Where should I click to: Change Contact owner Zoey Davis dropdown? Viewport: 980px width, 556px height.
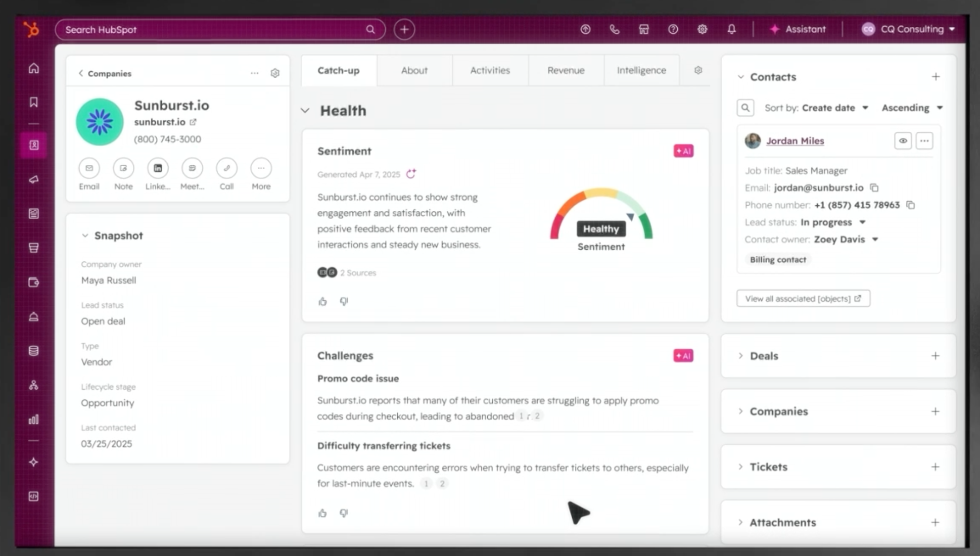[x=846, y=239]
